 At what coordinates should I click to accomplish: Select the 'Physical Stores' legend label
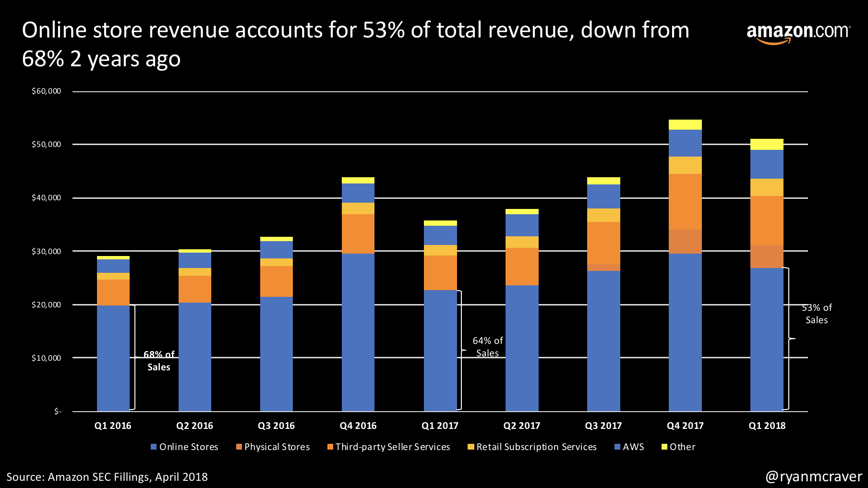(x=277, y=447)
